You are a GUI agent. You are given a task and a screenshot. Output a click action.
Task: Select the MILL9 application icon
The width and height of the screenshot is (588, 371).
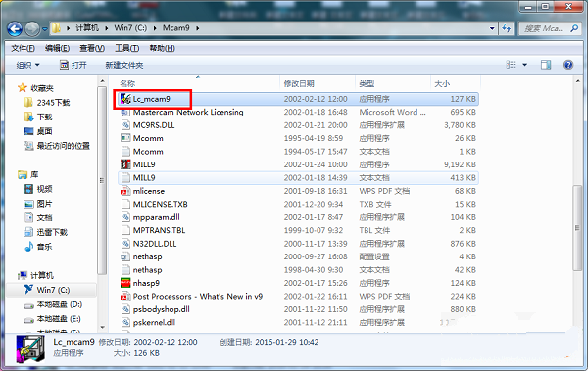[x=125, y=164]
